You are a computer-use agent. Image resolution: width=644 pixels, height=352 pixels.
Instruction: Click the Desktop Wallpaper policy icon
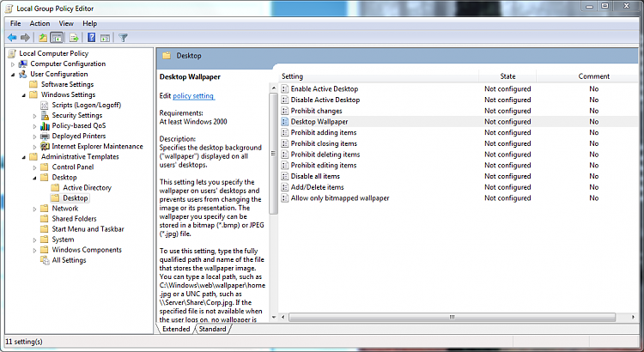(284, 122)
